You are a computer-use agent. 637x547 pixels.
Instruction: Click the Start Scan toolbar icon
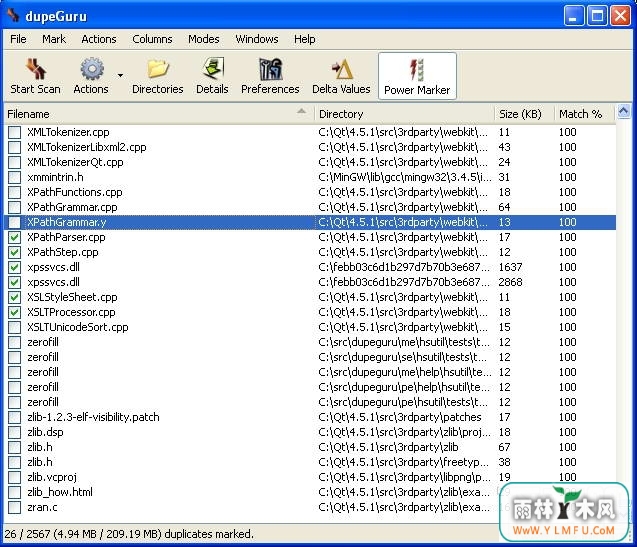(x=36, y=69)
